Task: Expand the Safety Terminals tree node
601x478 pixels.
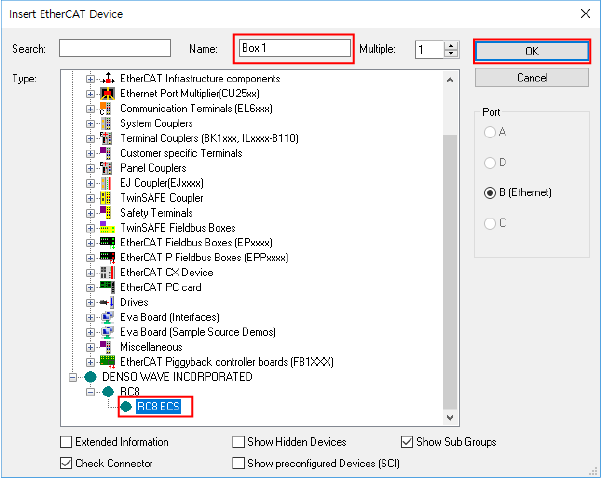Action: pyautogui.click(x=91, y=213)
